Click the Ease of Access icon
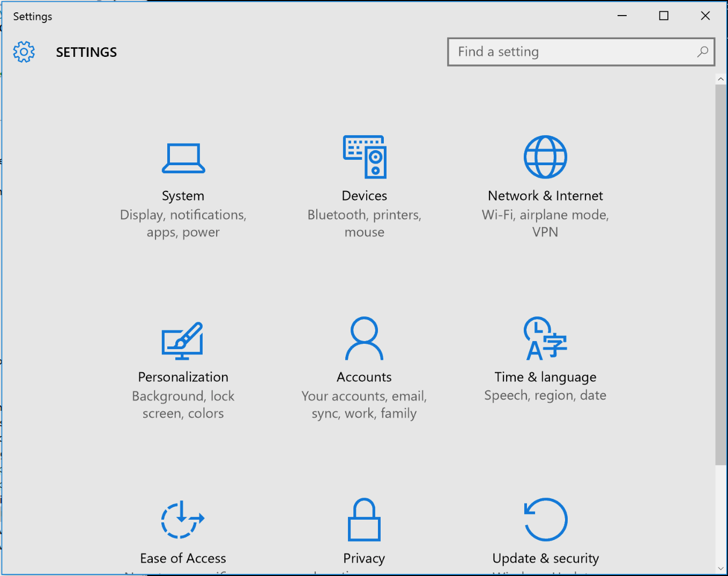The width and height of the screenshot is (728, 576). pyautogui.click(x=183, y=520)
